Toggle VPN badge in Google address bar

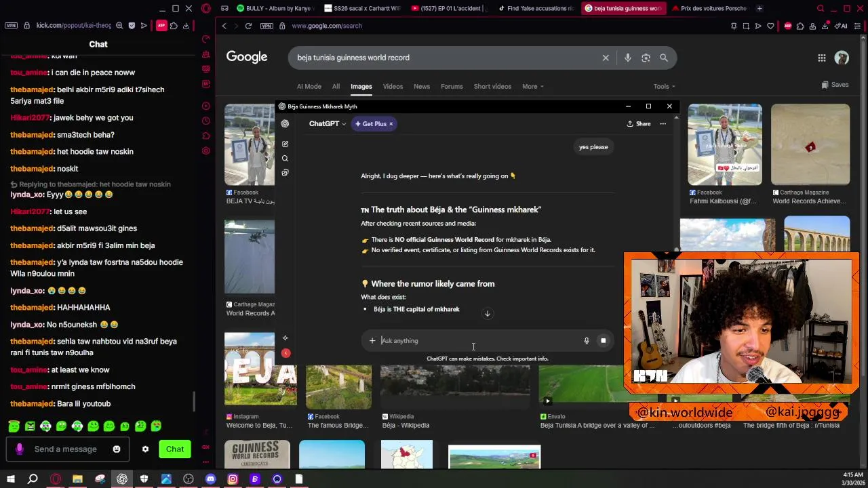[266, 26]
